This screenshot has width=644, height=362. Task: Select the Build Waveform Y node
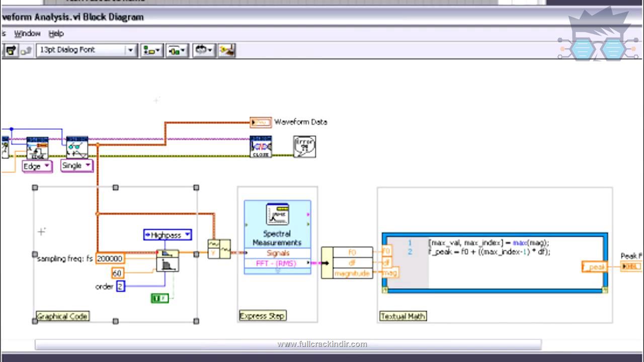[219, 249]
